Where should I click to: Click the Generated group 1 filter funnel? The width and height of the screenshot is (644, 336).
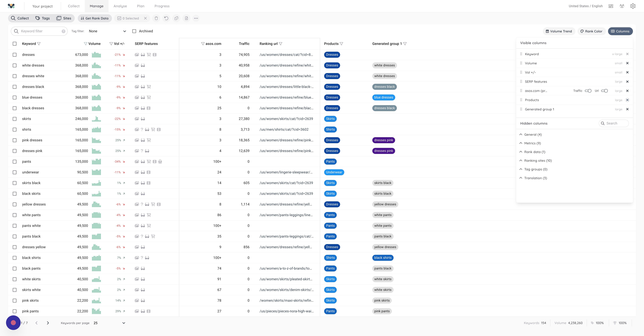click(405, 44)
